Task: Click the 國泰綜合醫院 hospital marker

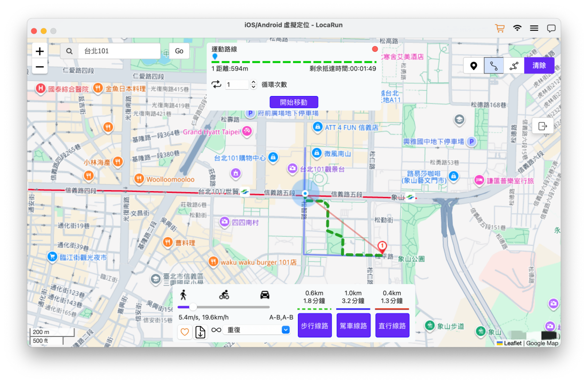Action: (41, 89)
